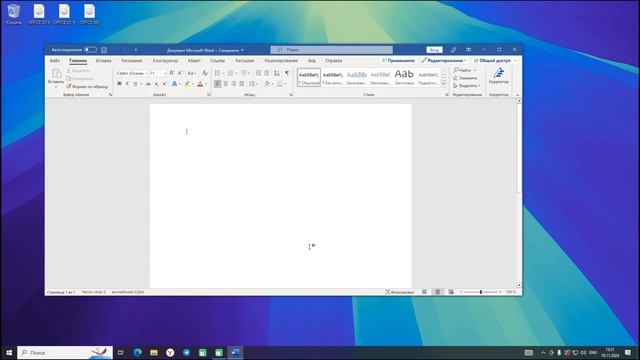Viewport: 640px width, 360px height.
Task: Select the large 'Aab' Title style
Action: 404,77
